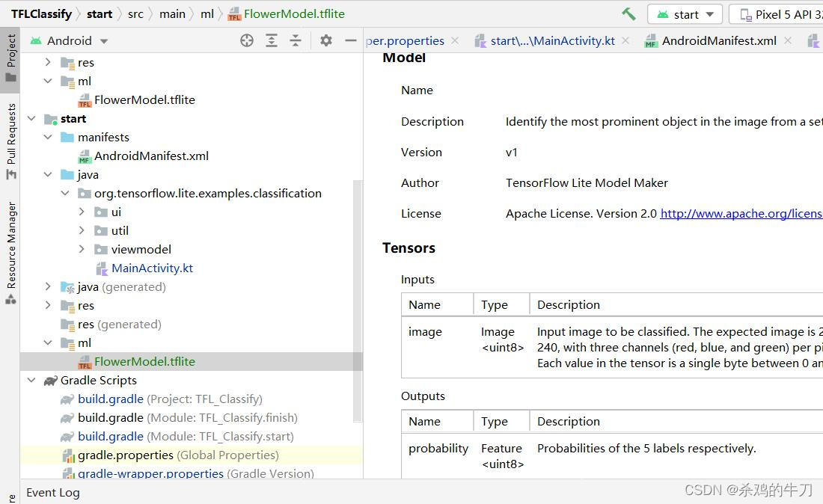Click the AndroidManifest.xml file icon in tree
823x504 pixels.
[85, 156]
